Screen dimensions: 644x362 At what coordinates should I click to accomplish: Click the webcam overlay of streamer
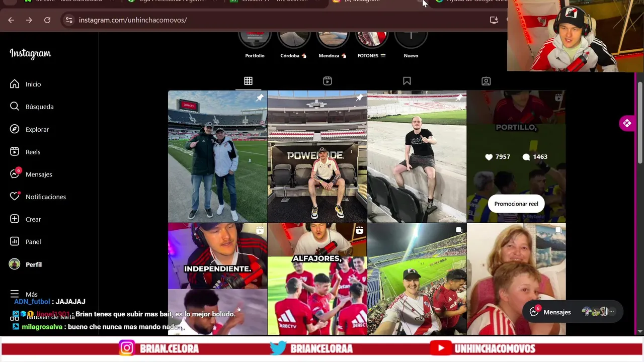(576, 36)
